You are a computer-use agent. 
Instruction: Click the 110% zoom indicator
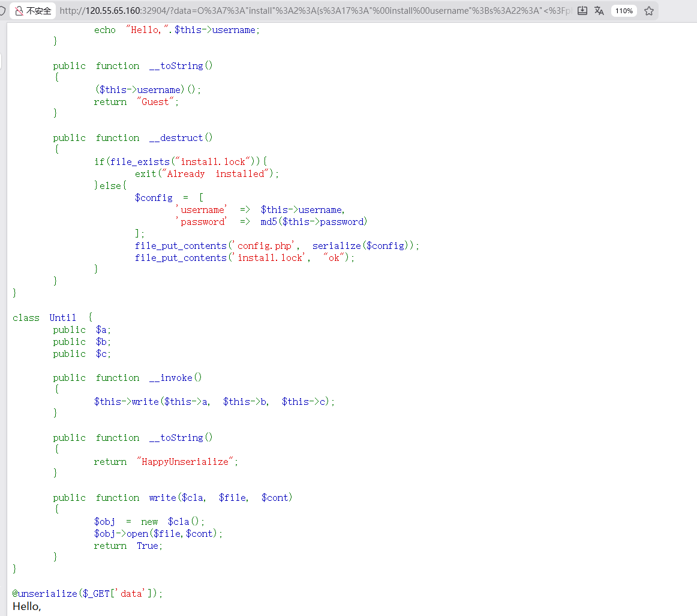624,11
